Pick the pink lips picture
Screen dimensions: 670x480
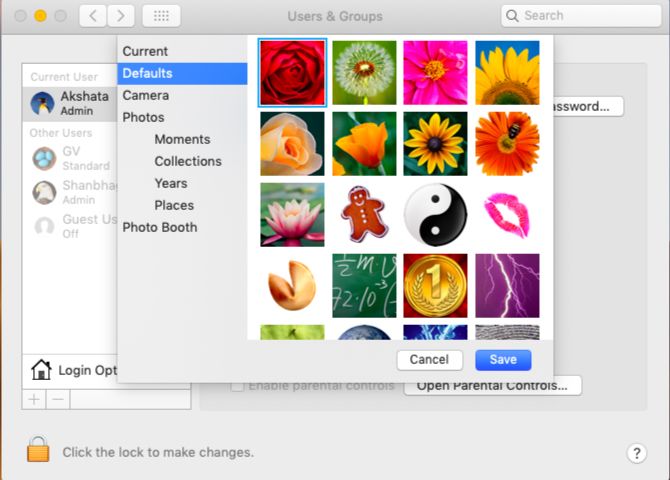pyautogui.click(x=507, y=215)
